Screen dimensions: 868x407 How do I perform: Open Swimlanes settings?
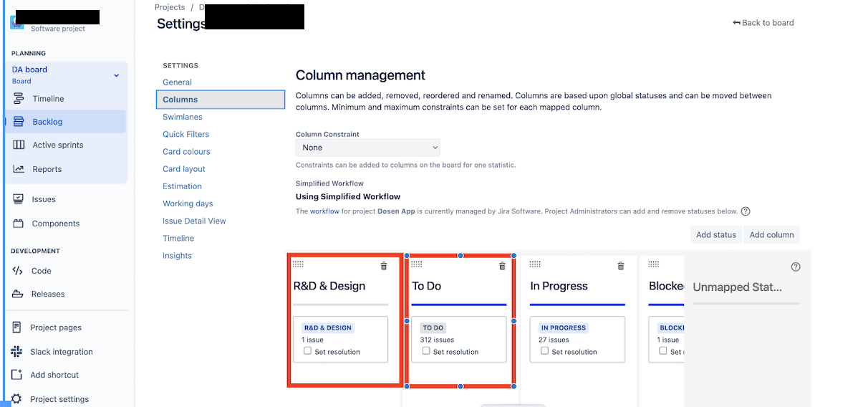(183, 117)
